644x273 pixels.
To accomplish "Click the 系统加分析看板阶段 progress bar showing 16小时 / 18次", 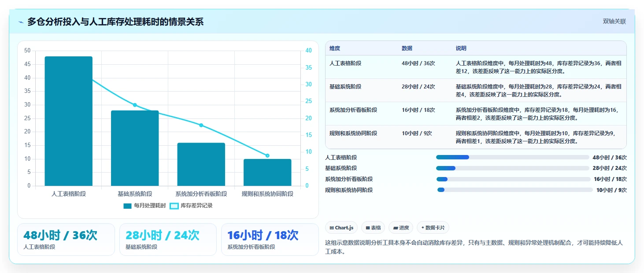I will point(513,179).
